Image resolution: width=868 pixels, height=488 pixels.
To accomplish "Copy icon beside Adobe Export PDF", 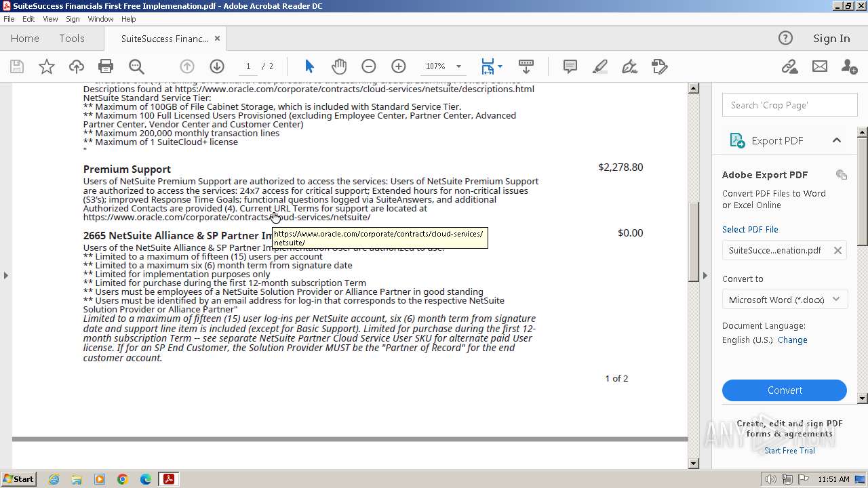I will (x=842, y=175).
